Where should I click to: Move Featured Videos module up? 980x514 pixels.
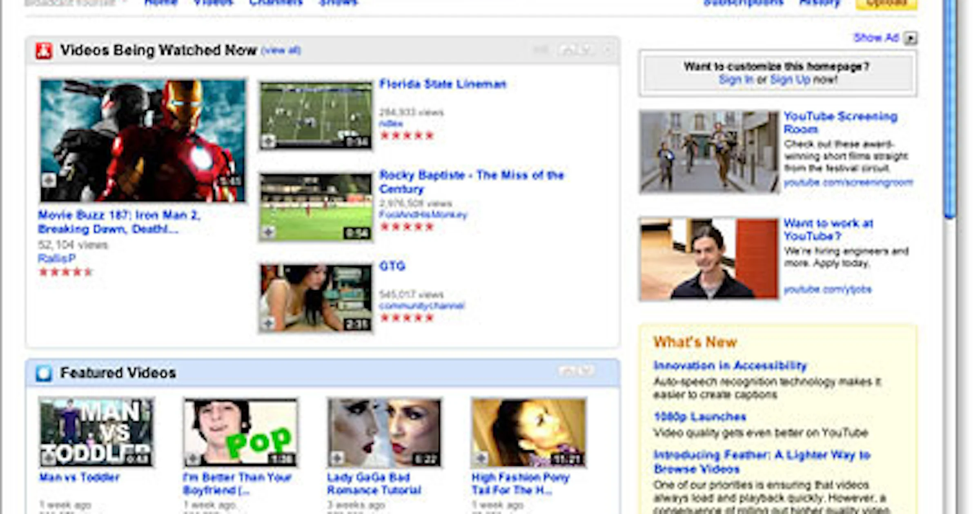(x=567, y=371)
